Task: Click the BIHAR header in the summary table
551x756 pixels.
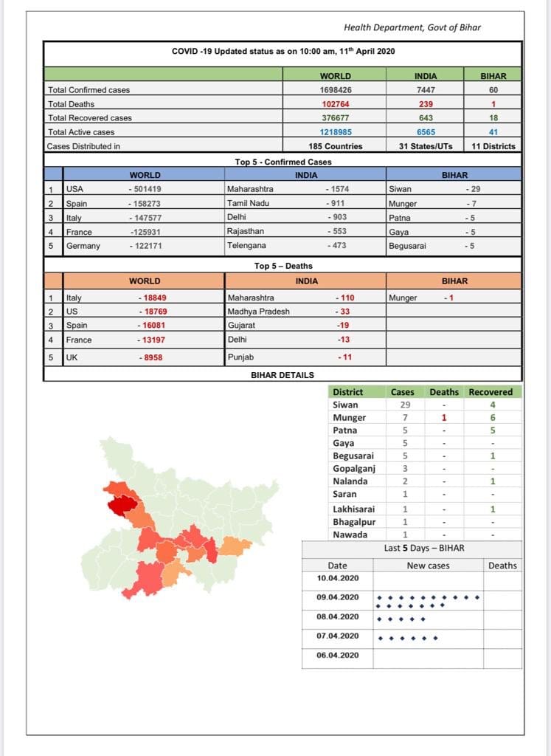Action: pos(493,76)
